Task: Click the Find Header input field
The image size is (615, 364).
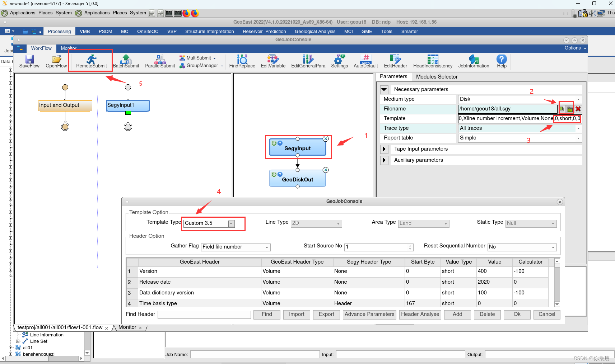Action: pos(204,315)
